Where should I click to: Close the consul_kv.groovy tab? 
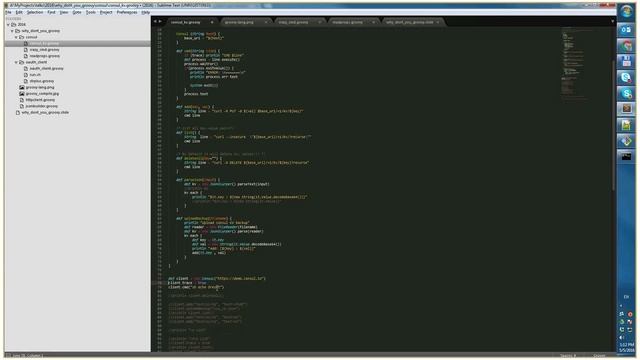point(212,22)
